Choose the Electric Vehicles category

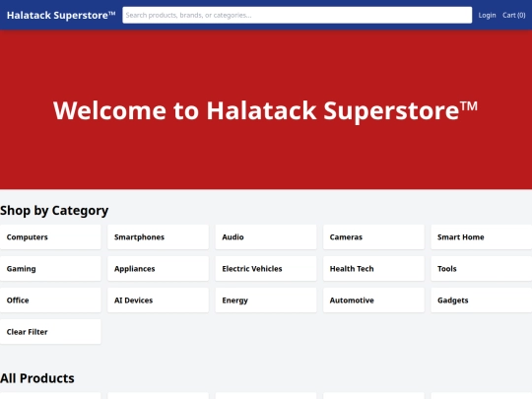pos(266,268)
